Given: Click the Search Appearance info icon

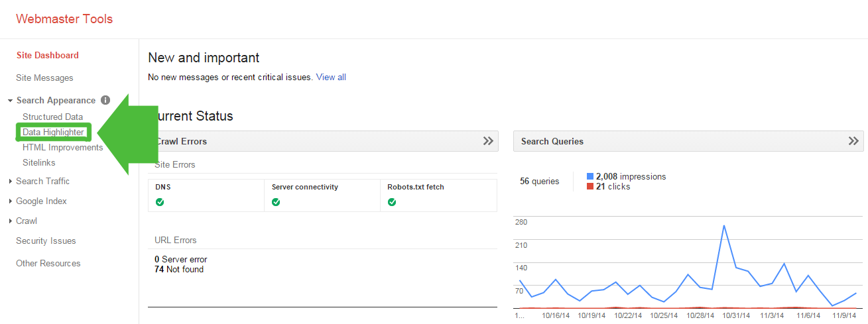Looking at the screenshot, I should [105, 100].
